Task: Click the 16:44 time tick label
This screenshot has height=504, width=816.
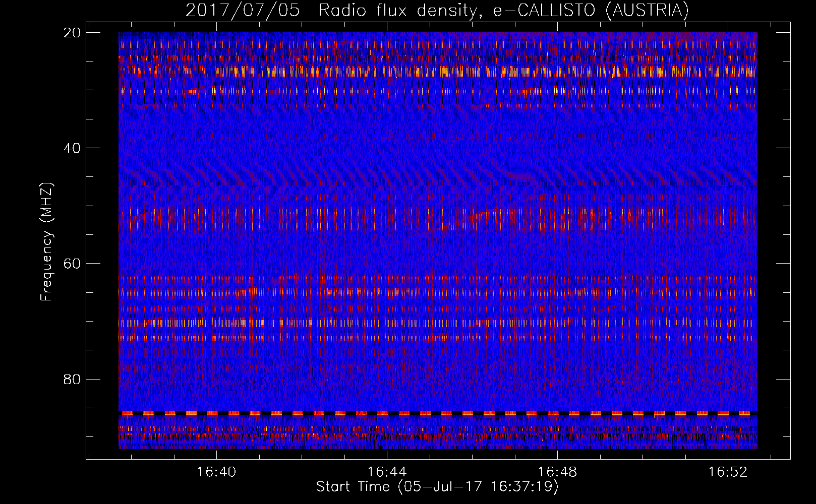Action: point(387,472)
